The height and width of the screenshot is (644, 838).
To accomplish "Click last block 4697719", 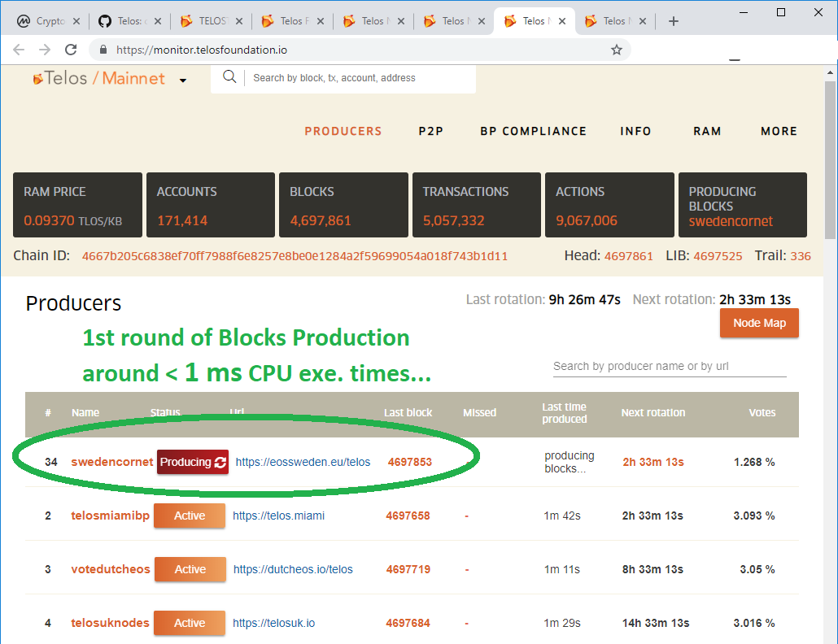I will click(408, 569).
